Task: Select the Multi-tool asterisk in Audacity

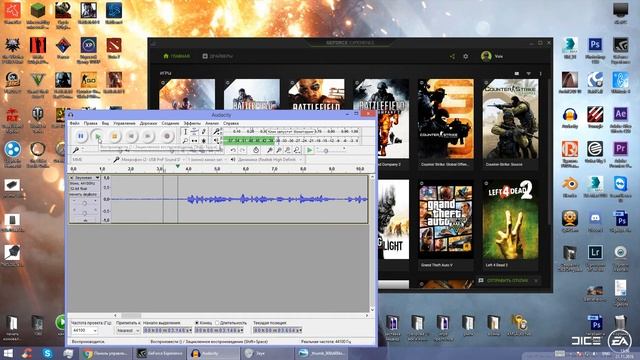Action: [x=204, y=140]
